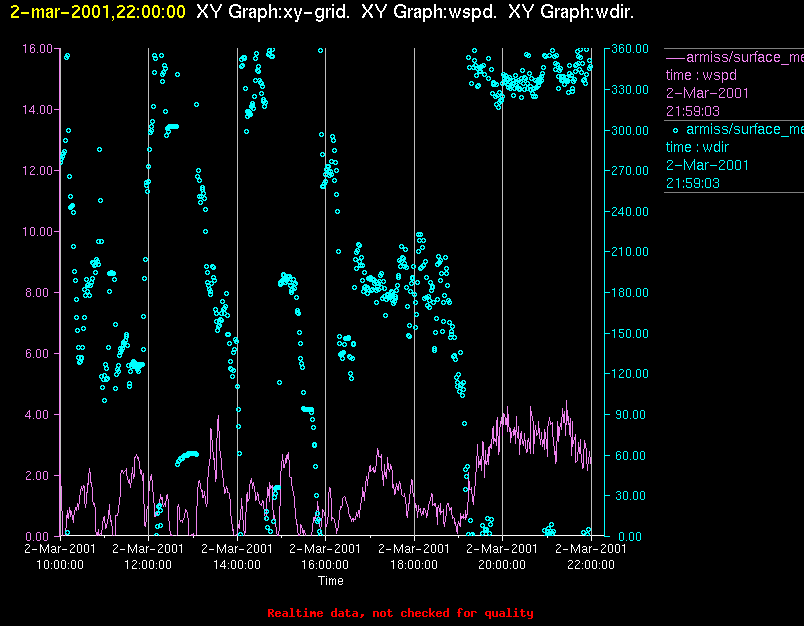Click the 360.00 label on wind direction axis

(630, 49)
